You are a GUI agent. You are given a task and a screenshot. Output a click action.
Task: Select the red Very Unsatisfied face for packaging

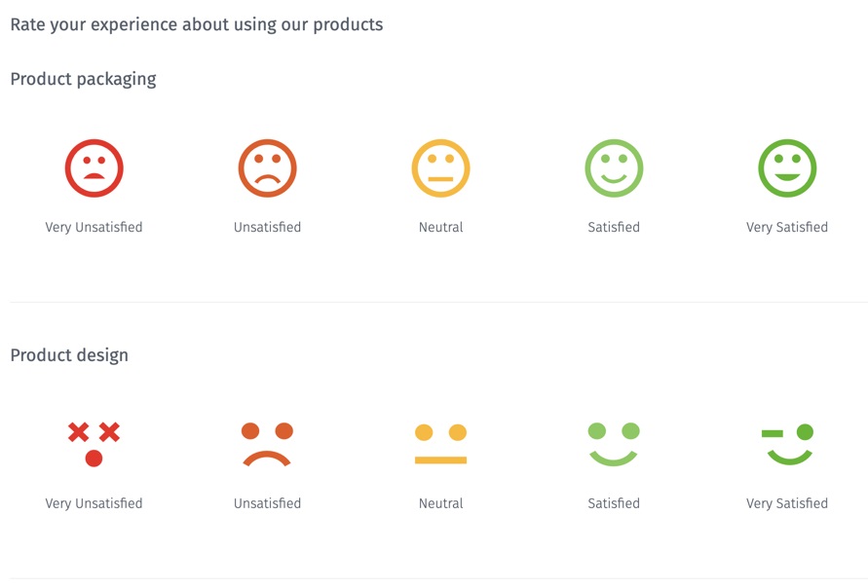coord(94,168)
